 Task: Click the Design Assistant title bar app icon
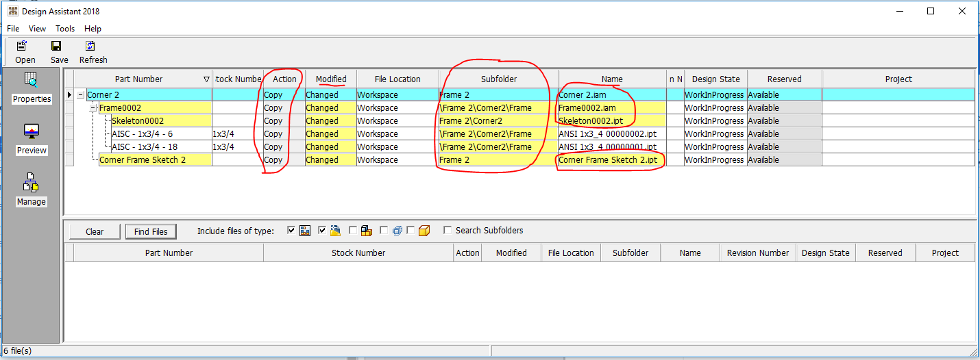point(12,11)
